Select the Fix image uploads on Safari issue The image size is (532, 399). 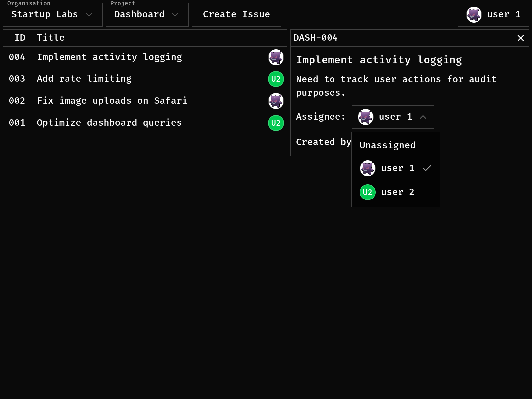click(x=112, y=101)
